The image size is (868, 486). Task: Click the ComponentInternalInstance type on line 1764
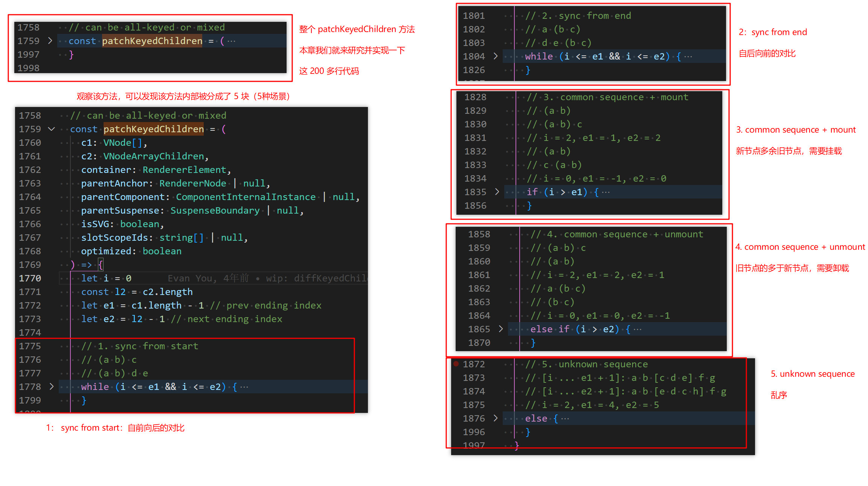(246, 197)
